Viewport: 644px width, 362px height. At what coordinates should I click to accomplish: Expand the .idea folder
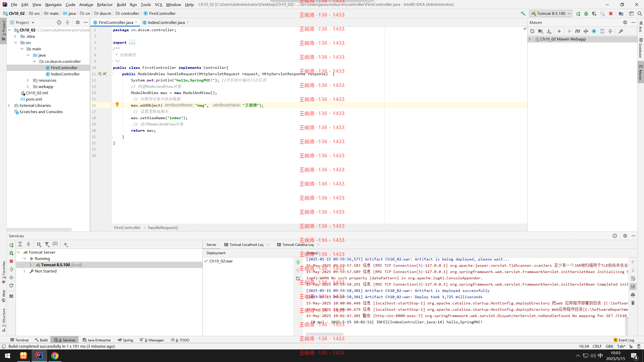[x=16, y=36]
